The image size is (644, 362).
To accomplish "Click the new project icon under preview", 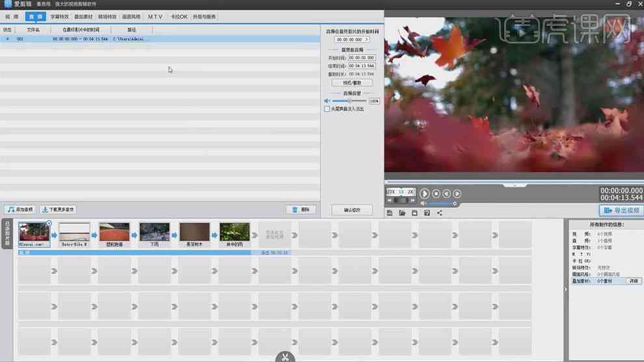I will pyautogui.click(x=390, y=213).
